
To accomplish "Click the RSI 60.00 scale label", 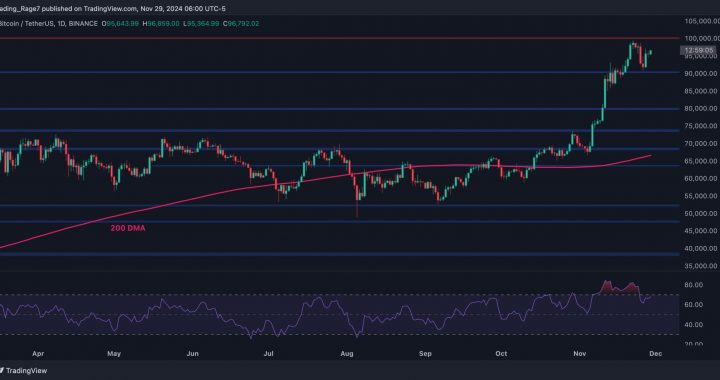I will pyautogui.click(x=694, y=305).
